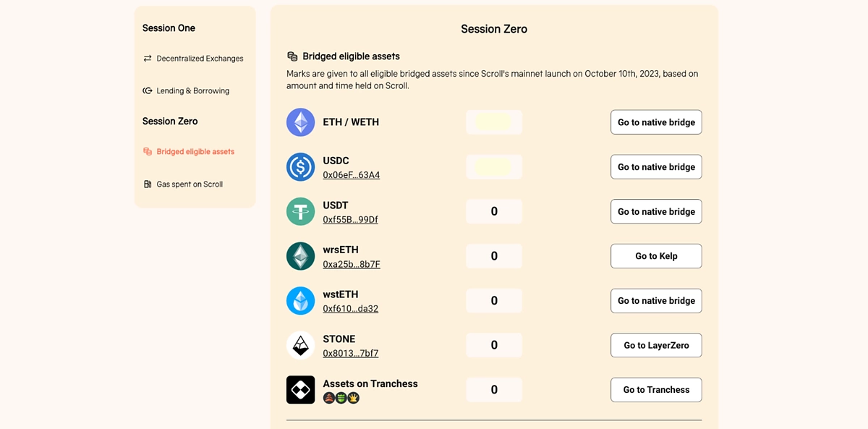868x429 pixels.
Task: Click the Decentralized Exchanges swap icon
Action: pos(148,59)
